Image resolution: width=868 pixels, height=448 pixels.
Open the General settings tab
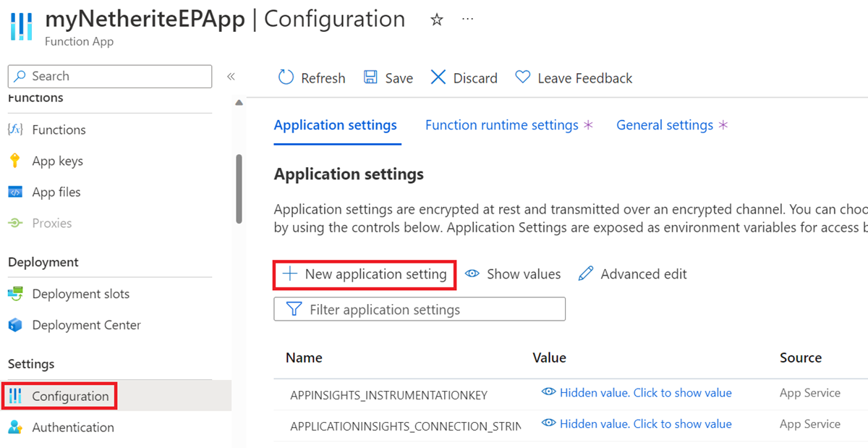665,124
